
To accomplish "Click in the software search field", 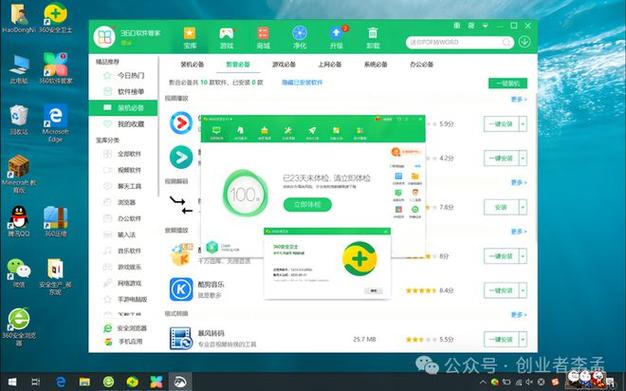I will click(455, 42).
